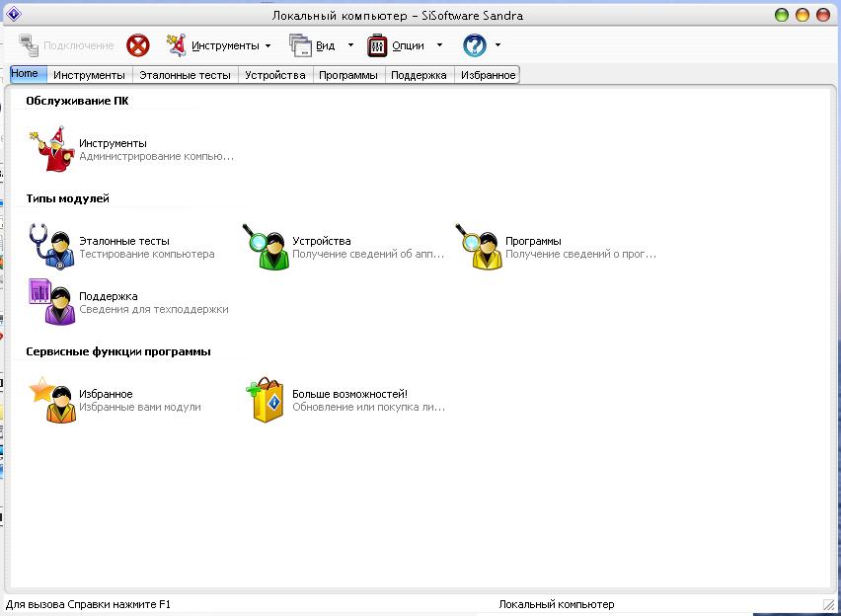
Task: Click the Sandra title bar application icon
Action: (14, 15)
